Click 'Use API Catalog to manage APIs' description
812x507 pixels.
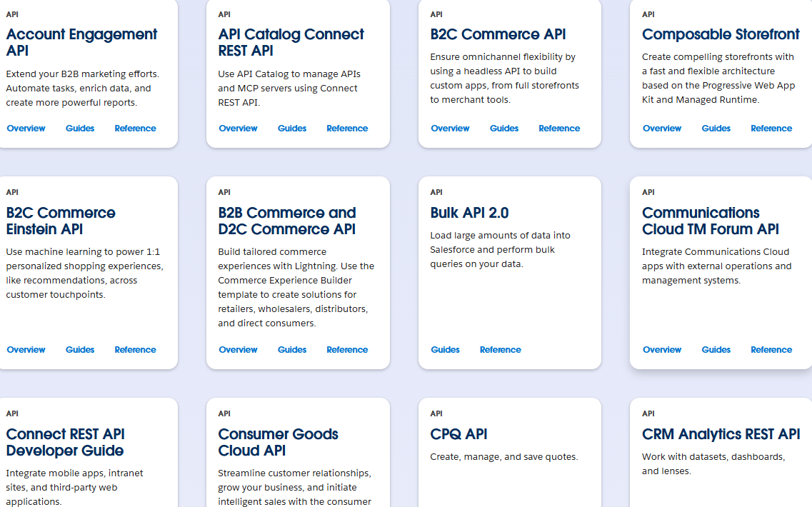tap(289, 89)
